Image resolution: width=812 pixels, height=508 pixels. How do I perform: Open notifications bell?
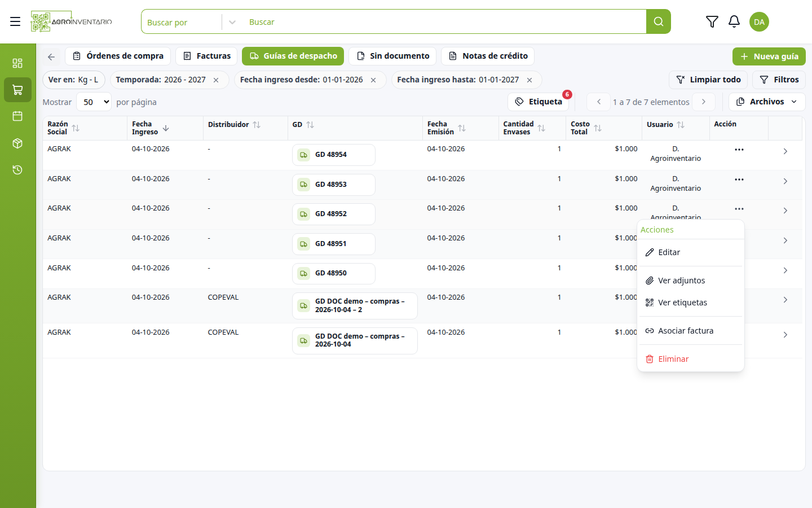pos(734,21)
